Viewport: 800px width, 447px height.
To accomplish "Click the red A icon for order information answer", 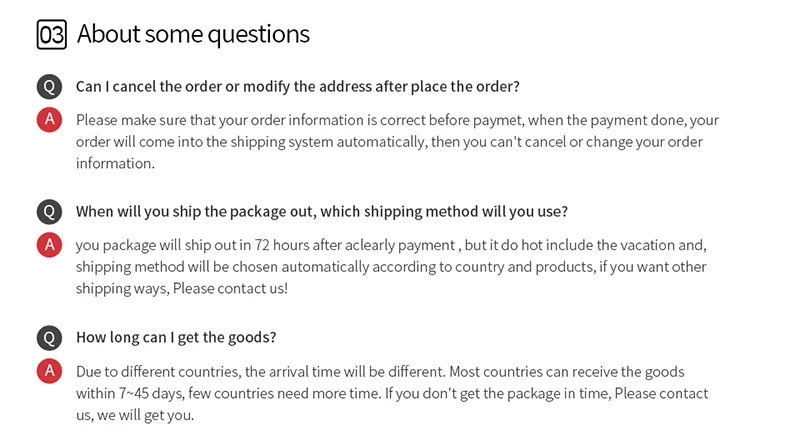I will [x=49, y=120].
